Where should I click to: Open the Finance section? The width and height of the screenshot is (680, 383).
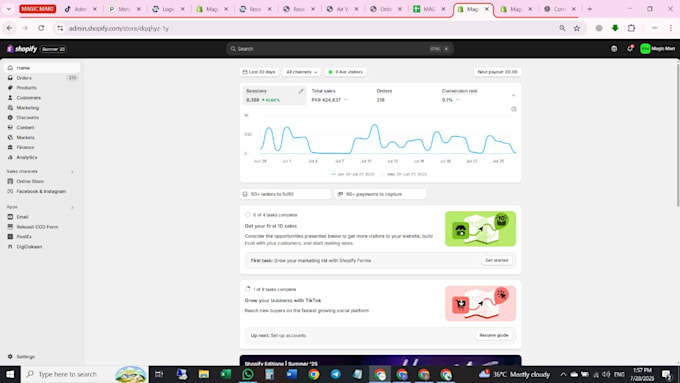click(42, 147)
